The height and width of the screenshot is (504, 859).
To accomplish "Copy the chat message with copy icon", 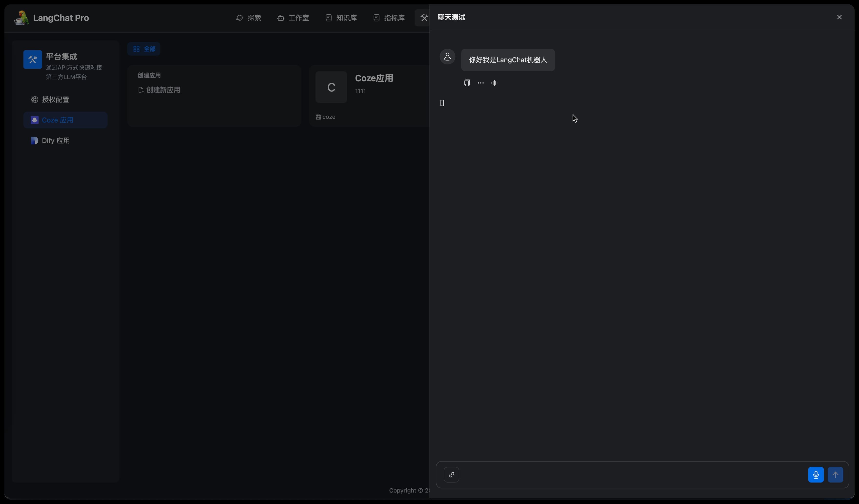I will pyautogui.click(x=467, y=83).
